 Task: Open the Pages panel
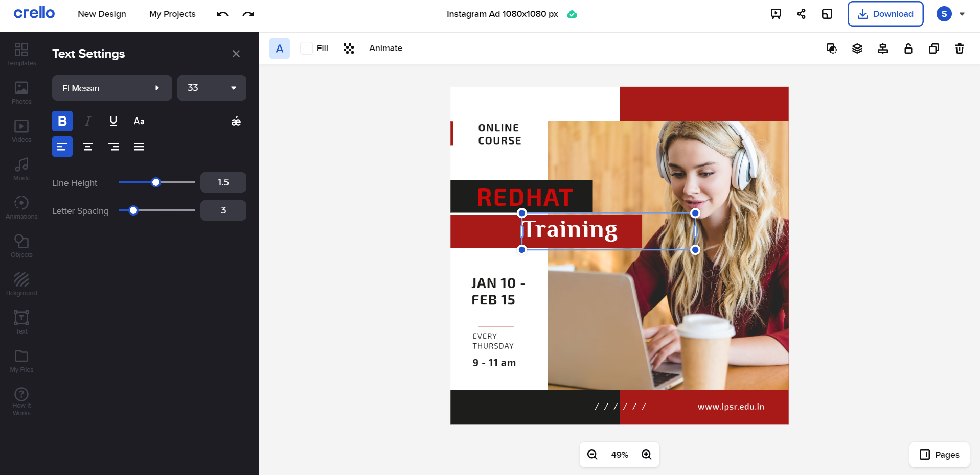[x=940, y=455]
